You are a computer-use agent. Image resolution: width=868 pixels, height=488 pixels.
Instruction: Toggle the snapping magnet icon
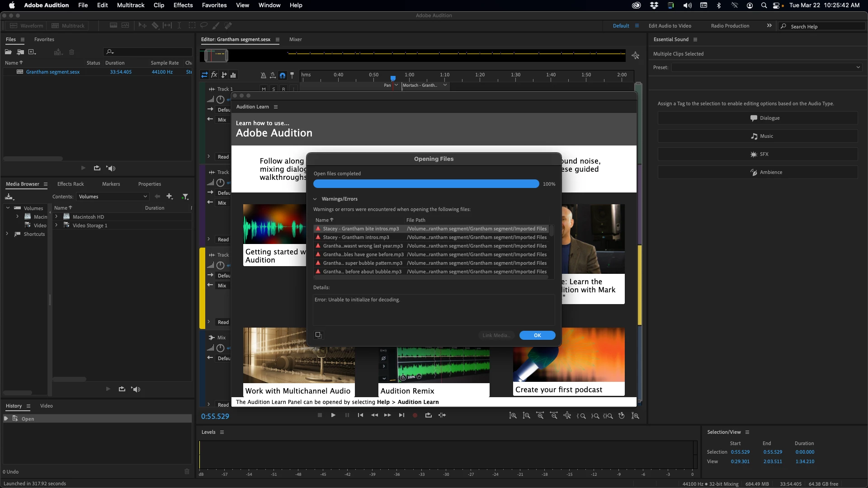(283, 75)
